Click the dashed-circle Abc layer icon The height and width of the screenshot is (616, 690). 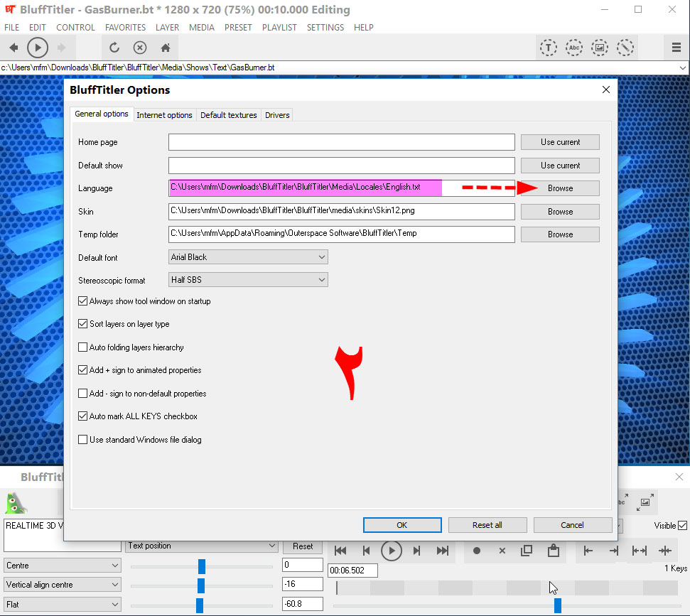(574, 48)
